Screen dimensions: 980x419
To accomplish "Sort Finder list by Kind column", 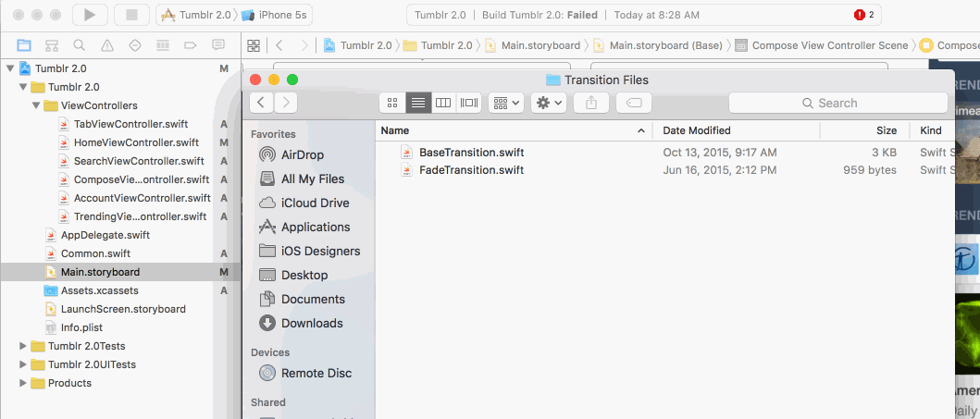I will point(933,130).
